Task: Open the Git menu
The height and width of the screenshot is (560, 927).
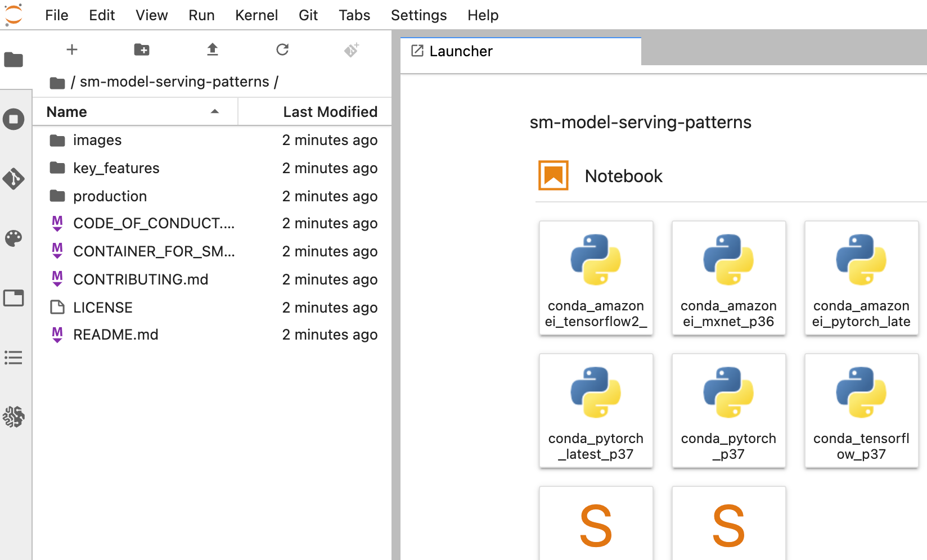Action: [x=308, y=15]
